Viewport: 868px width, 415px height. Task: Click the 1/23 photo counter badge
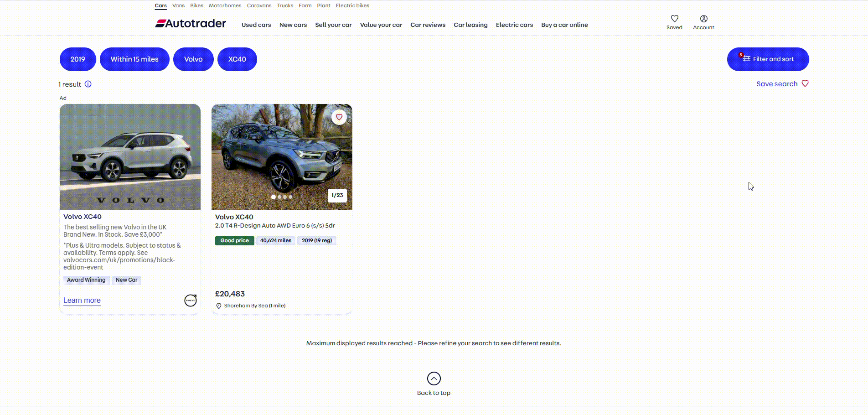pyautogui.click(x=337, y=195)
